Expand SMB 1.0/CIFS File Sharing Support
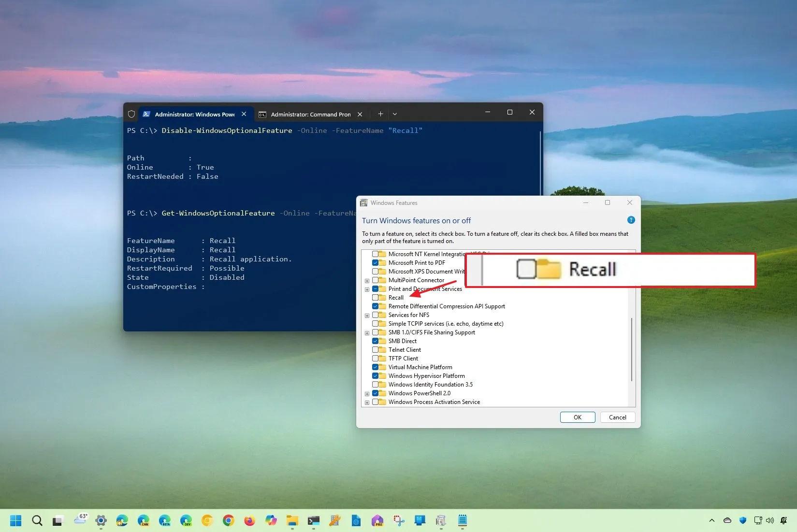Image resolution: width=797 pixels, height=532 pixels. pyautogui.click(x=367, y=332)
